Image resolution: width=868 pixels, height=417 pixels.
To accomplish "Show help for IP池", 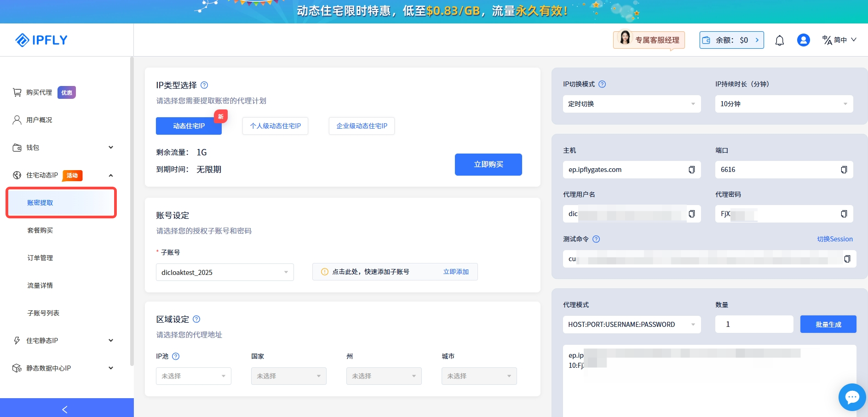I will click(x=176, y=356).
